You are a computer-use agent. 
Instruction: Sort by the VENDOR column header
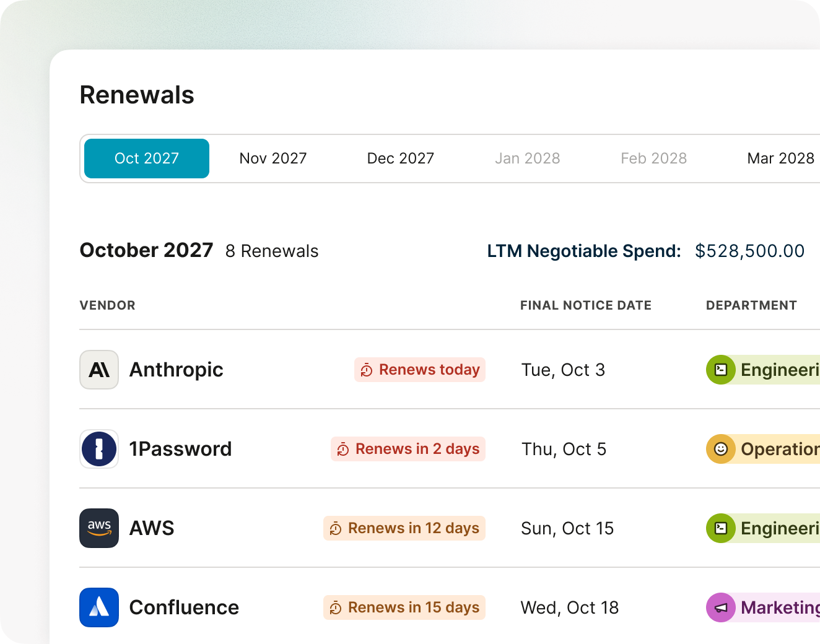(107, 305)
